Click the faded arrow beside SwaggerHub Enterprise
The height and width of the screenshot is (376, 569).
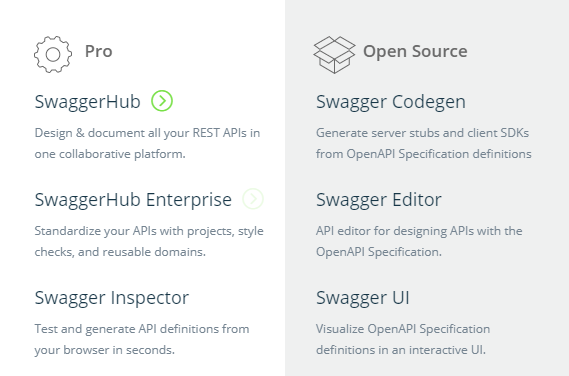[x=253, y=199]
